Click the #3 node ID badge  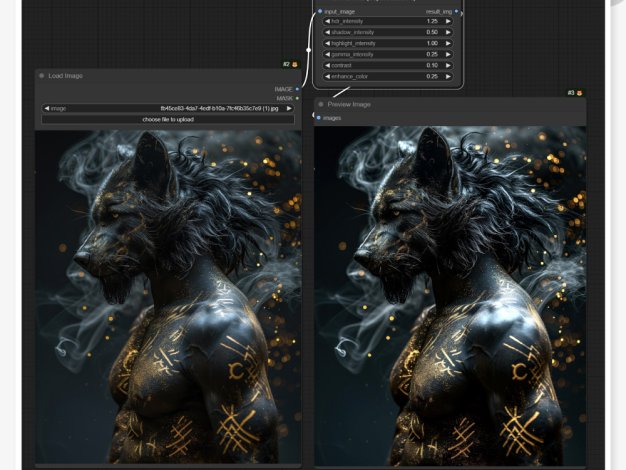click(x=571, y=93)
